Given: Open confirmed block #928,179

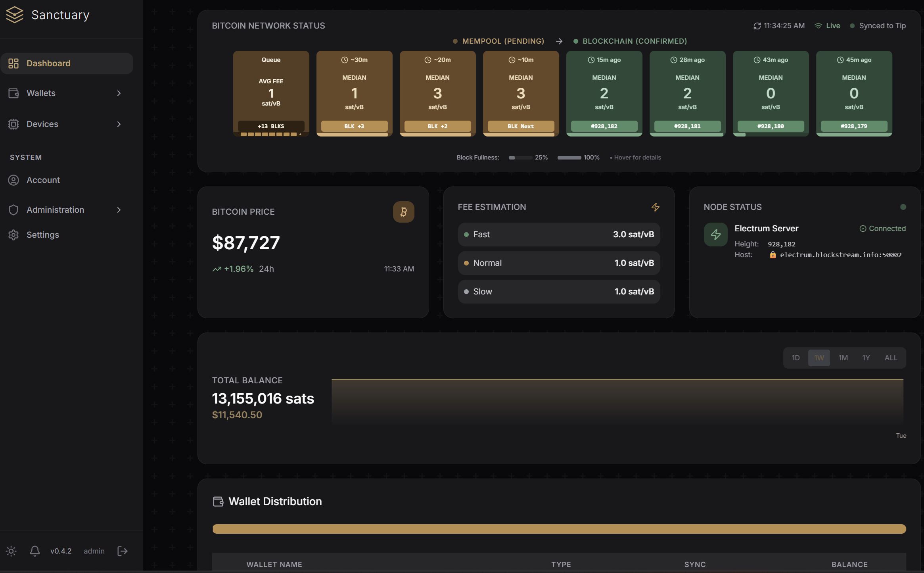Looking at the screenshot, I should 854,94.
